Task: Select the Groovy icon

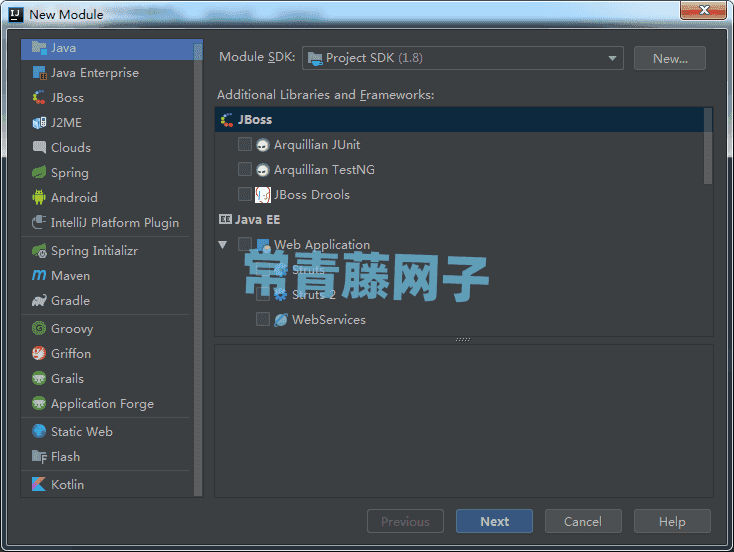Action: [39, 328]
